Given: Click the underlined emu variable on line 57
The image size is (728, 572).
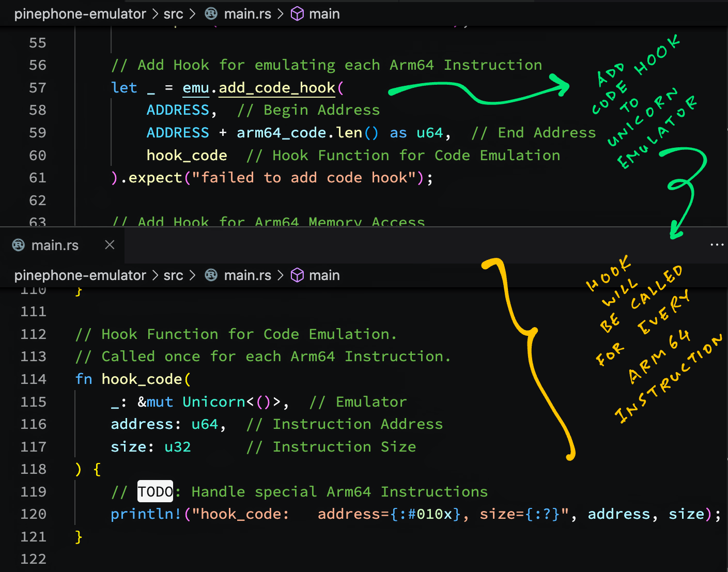Looking at the screenshot, I should (196, 88).
